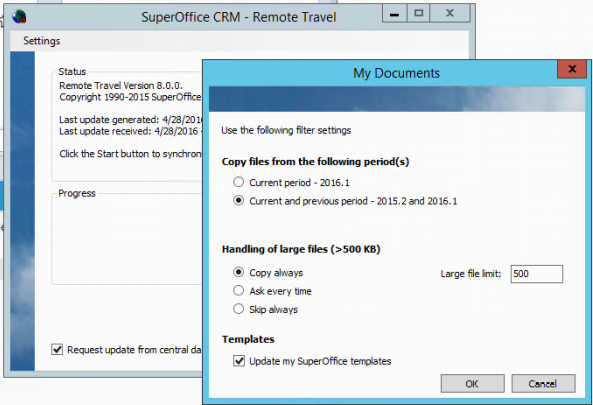Close the SuperOffice CRM Remote Travel window

pos(450,14)
